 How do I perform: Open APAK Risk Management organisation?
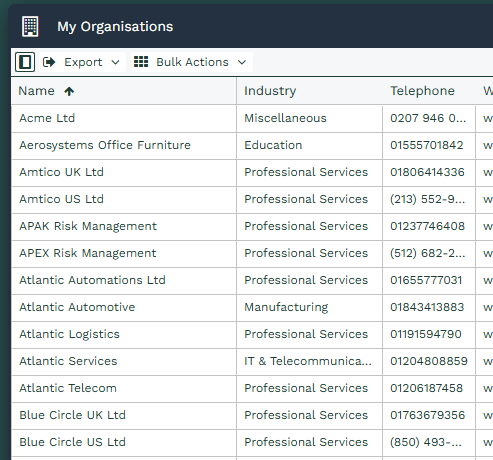[x=88, y=226]
